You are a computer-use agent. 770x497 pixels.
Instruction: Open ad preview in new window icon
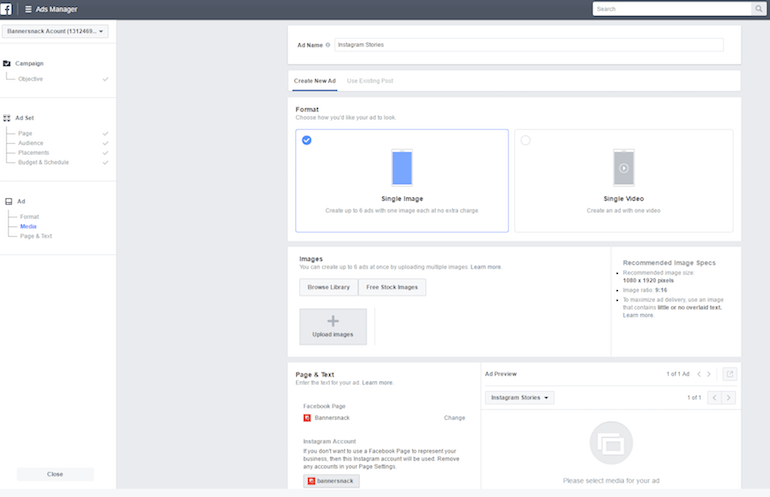730,374
